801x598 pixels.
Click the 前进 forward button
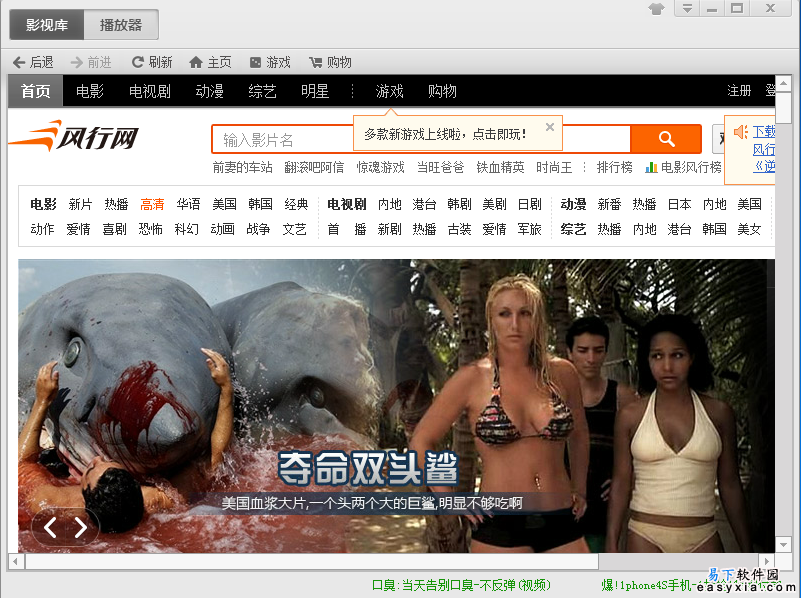coord(91,62)
